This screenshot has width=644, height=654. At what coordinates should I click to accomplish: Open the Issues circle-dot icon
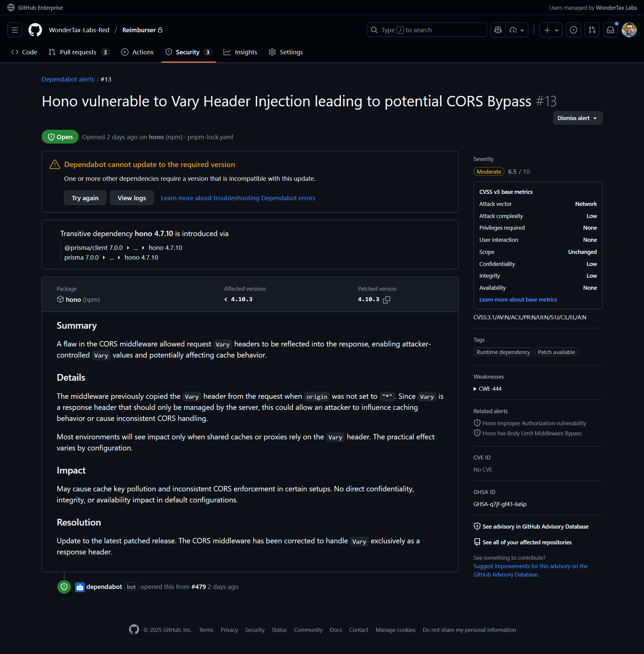point(573,30)
